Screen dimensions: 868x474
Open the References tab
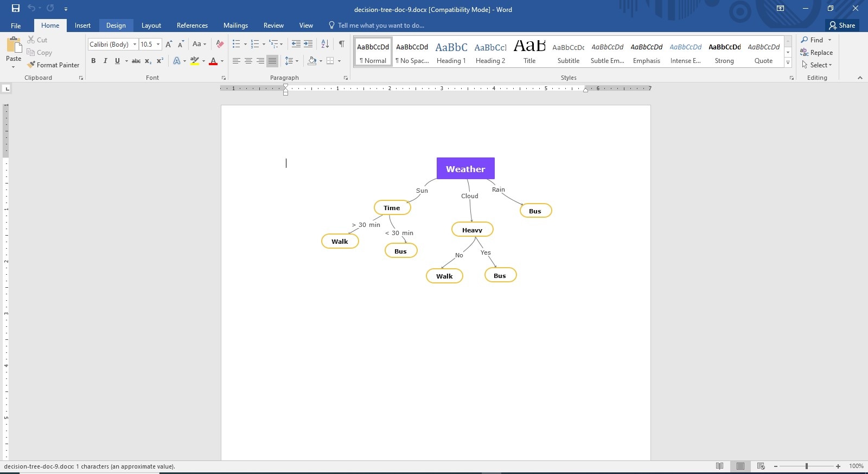[x=192, y=26]
